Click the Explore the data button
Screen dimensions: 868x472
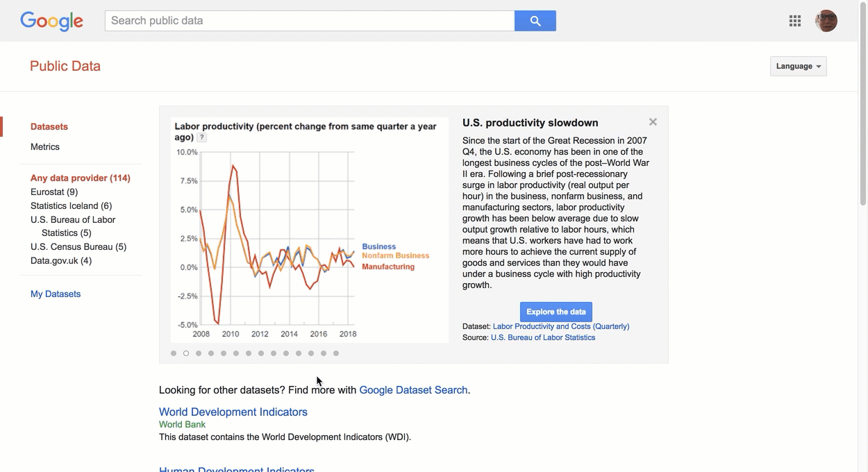[x=556, y=312]
